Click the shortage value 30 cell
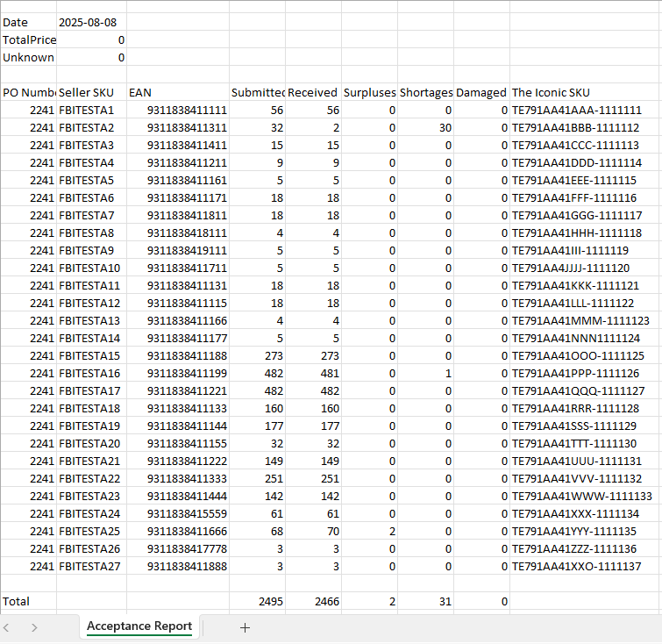662x644 pixels. (x=425, y=127)
